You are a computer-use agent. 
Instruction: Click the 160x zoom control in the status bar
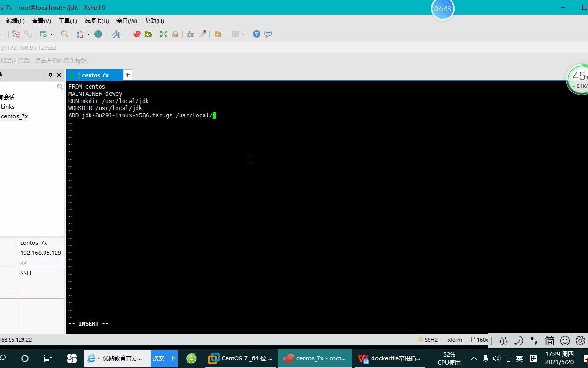pyautogui.click(x=479, y=339)
